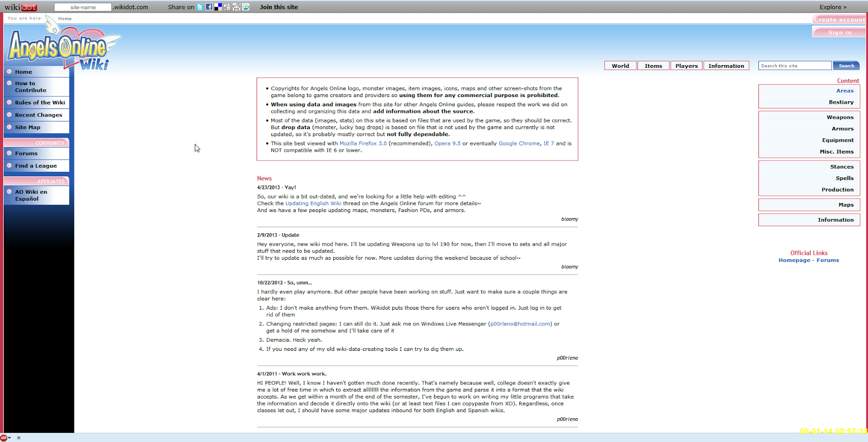Open the Production content link
The image size is (868, 442).
click(x=838, y=190)
